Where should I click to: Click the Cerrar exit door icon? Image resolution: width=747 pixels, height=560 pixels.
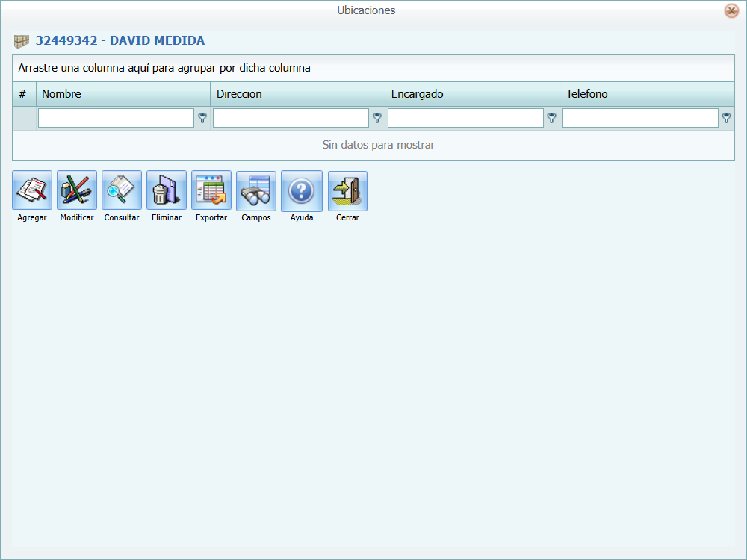pos(347,190)
